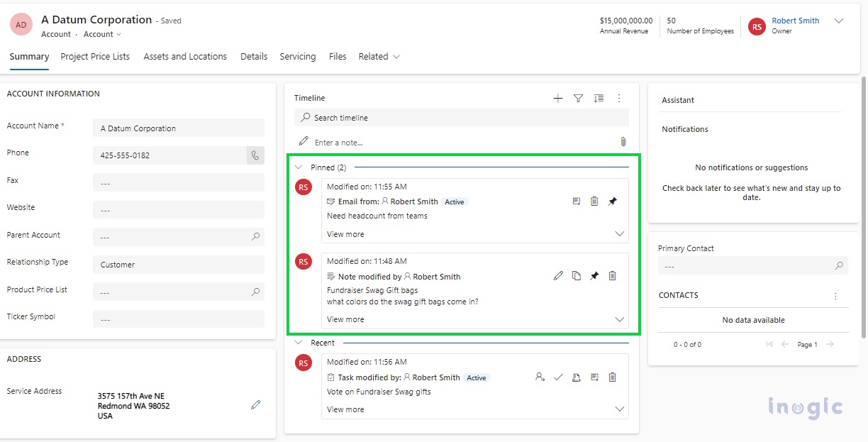Open owner Robert Smith link in header
This screenshot has width=868, height=442.
(796, 21)
